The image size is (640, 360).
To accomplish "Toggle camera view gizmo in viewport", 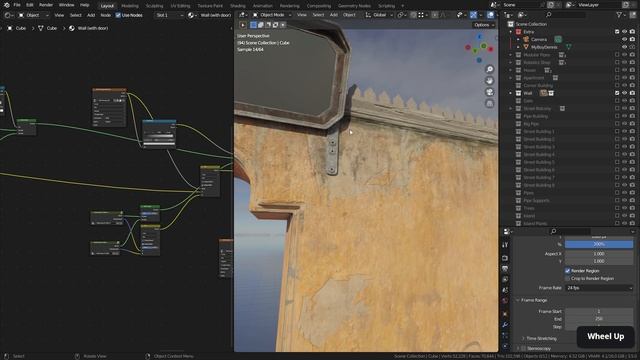I will coord(489,92).
